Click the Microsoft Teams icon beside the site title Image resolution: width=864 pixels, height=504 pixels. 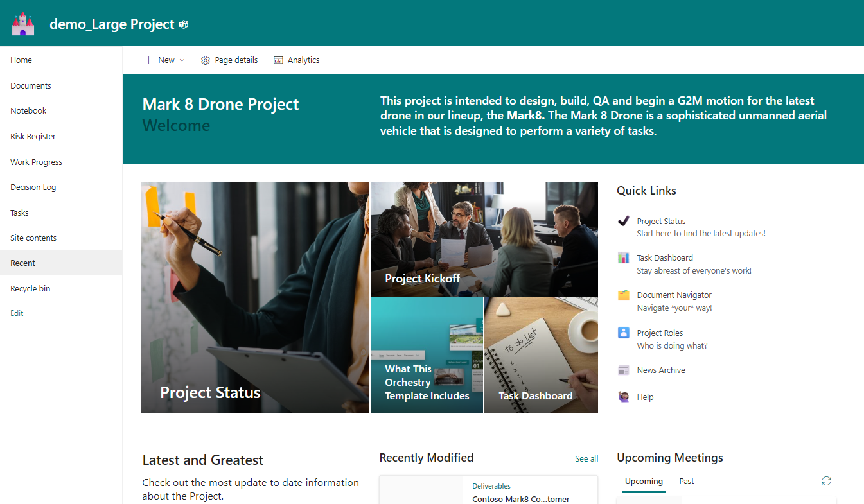click(184, 23)
